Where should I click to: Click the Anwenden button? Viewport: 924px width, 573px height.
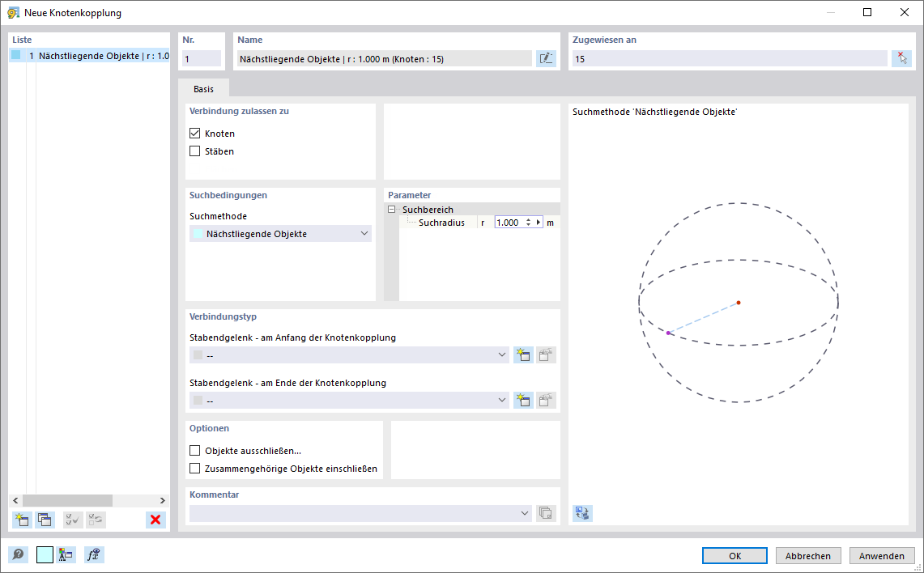pos(882,555)
